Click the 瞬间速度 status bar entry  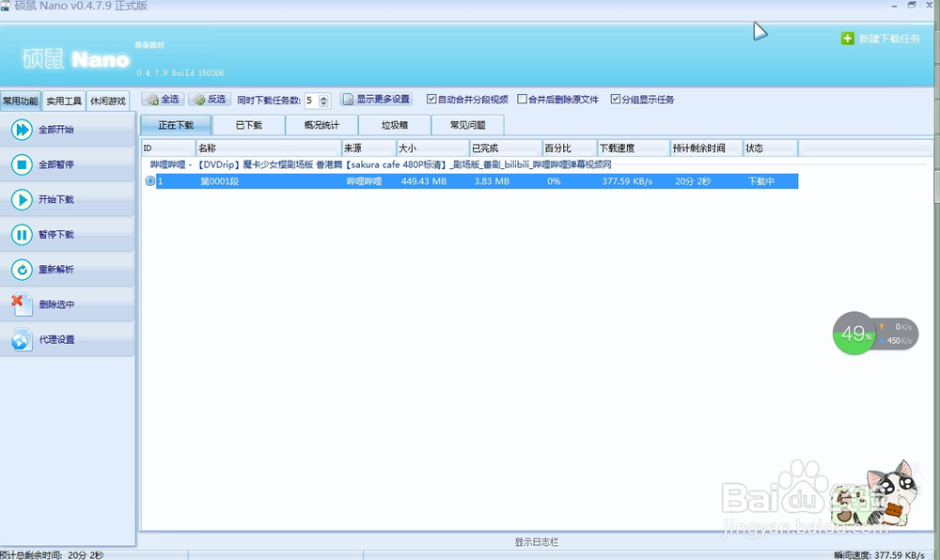pyautogui.click(x=880, y=555)
